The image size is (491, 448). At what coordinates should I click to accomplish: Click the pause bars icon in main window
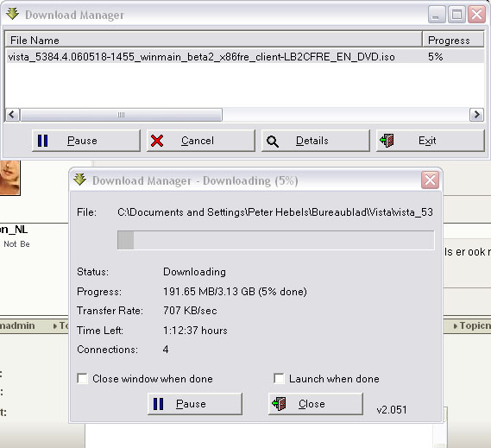click(x=42, y=141)
